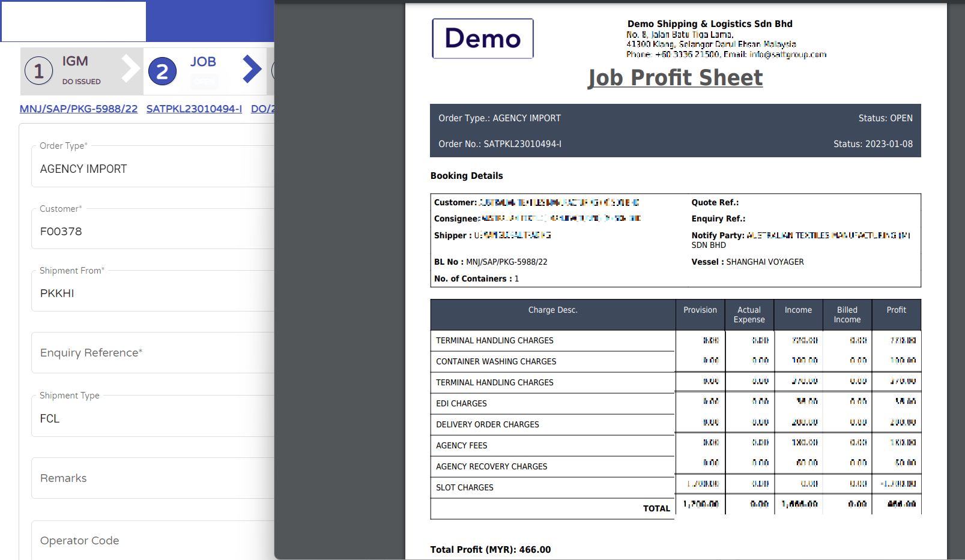Click the Profit column header
This screenshot has width=965, height=560.
897,315
